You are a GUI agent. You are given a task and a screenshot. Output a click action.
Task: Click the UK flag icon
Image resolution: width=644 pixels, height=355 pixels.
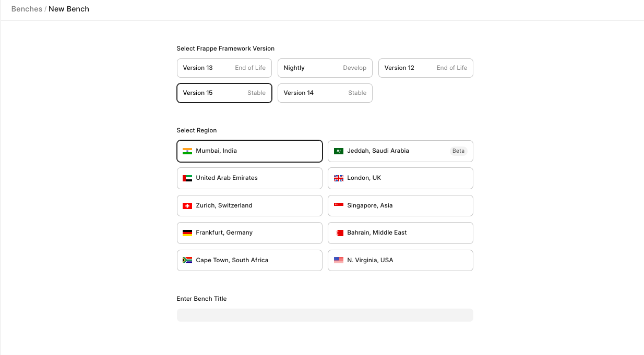338,178
